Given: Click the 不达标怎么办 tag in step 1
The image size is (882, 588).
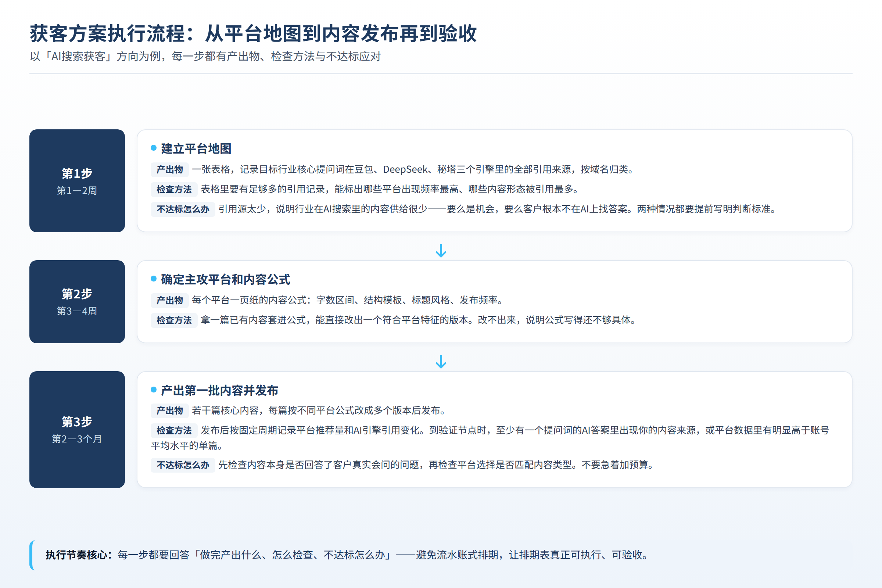Looking at the screenshot, I should tap(183, 209).
